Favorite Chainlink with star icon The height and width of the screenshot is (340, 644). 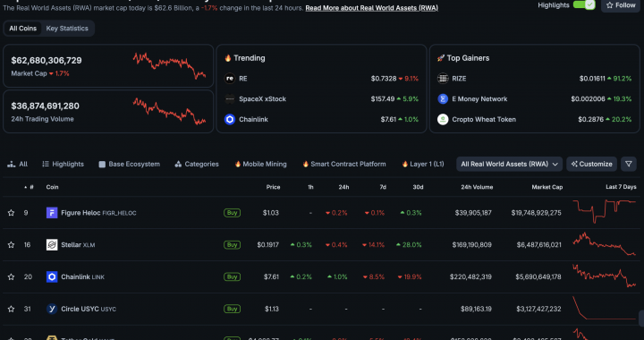(11, 276)
